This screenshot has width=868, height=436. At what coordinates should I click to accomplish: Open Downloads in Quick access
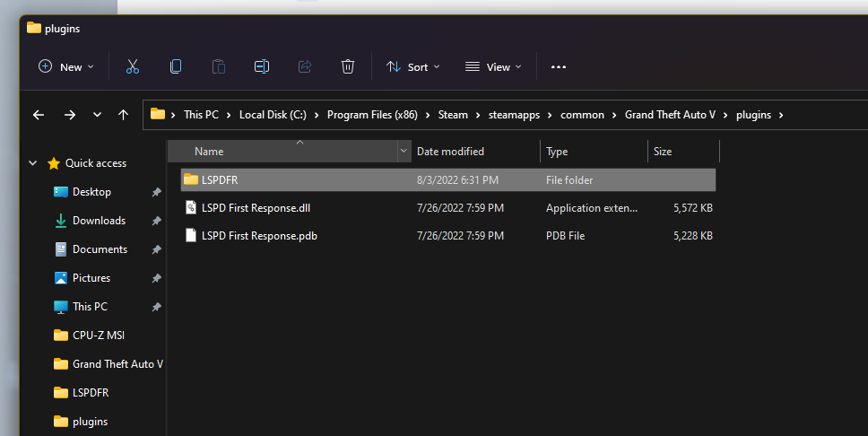(x=100, y=221)
